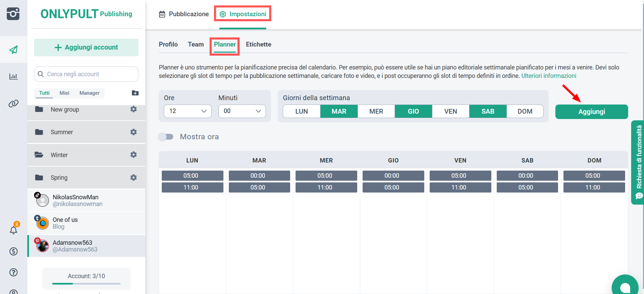
Task: Enable the Mostra ora toggle
Action: (166, 137)
